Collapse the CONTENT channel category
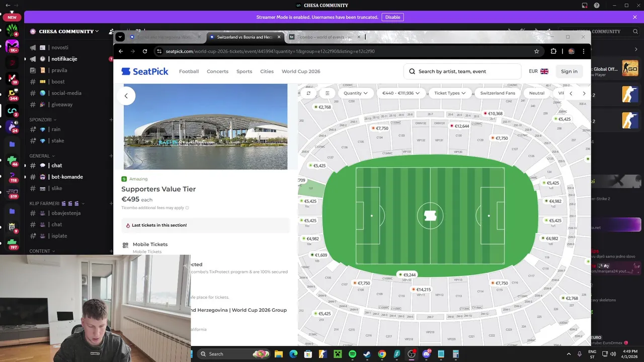The width and height of the screenshot is (644, 362). pyautogui.click(x=42, y=251)
